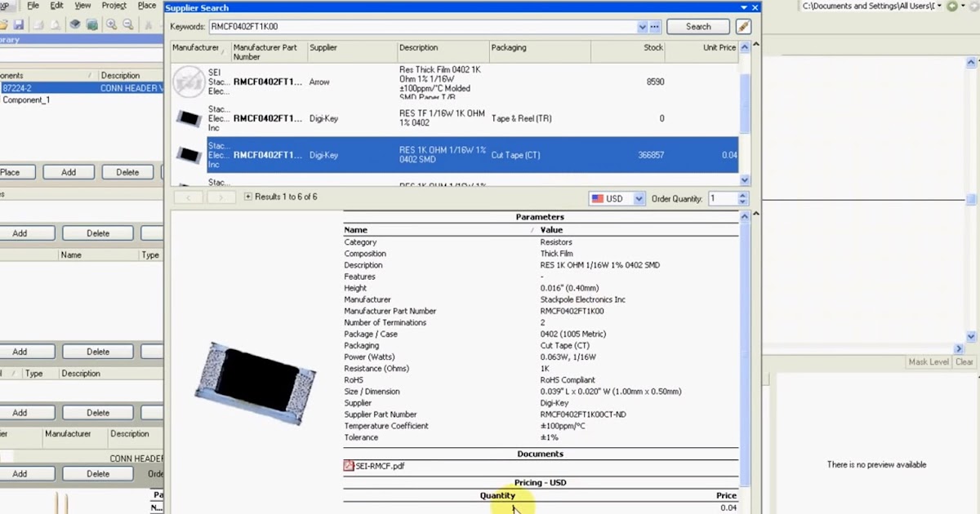The width and height of the screenshot is (980, 514).
Task: Click the Mask Level button
Action: coord(929,362)
